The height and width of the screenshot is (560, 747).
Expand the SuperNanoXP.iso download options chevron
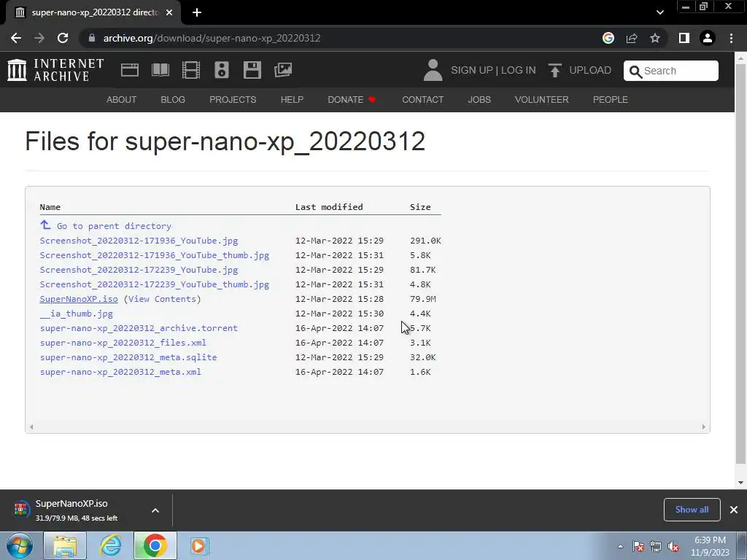(155, 510)
